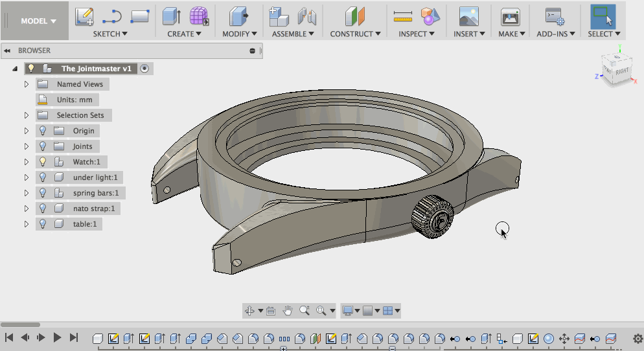
Task: Click the Insert image icon
Action: click(468, 17)
